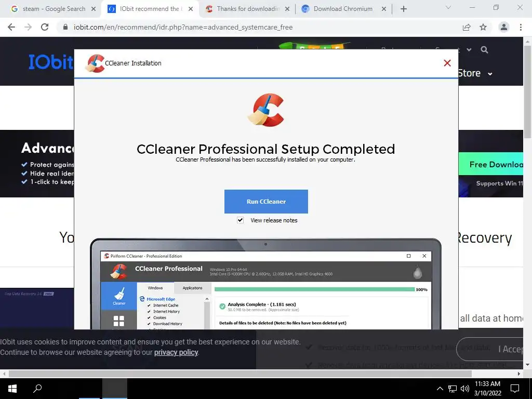Switch to the steam - Google Search tab

pyautogui.click(x=54, y=9)
